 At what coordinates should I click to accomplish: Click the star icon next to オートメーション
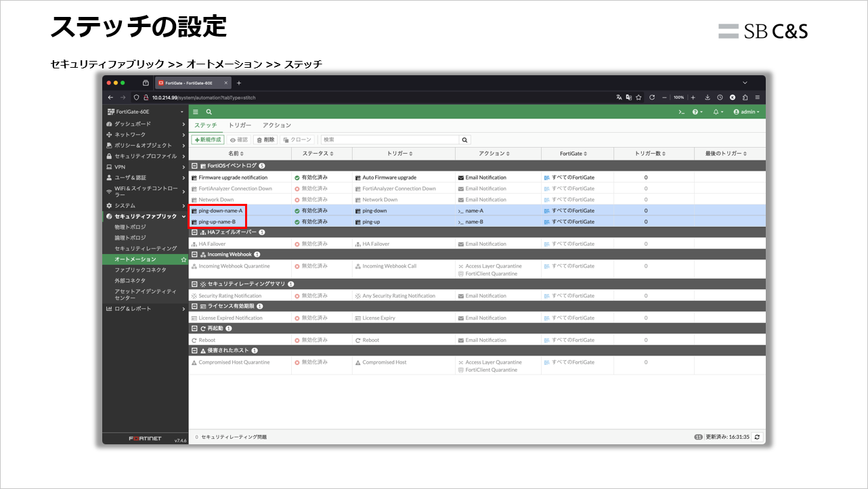click(183, 259)
